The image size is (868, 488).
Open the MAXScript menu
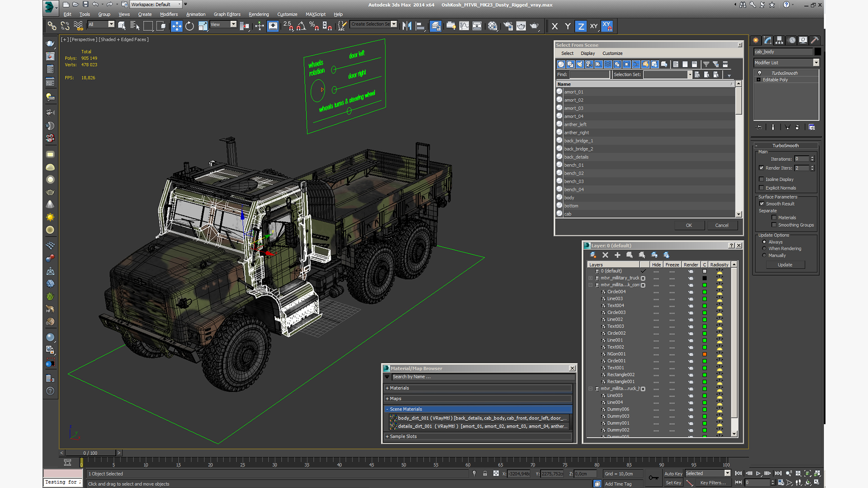pos(316,14)
